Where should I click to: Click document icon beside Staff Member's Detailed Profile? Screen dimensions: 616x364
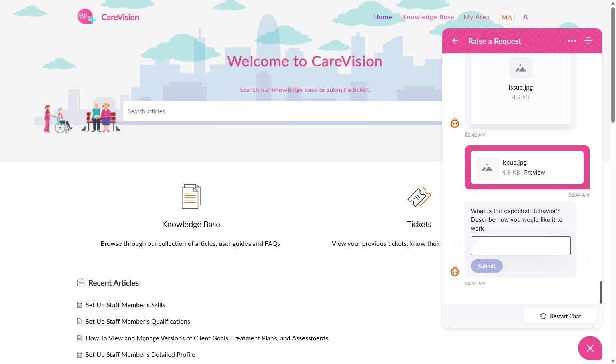79,354
